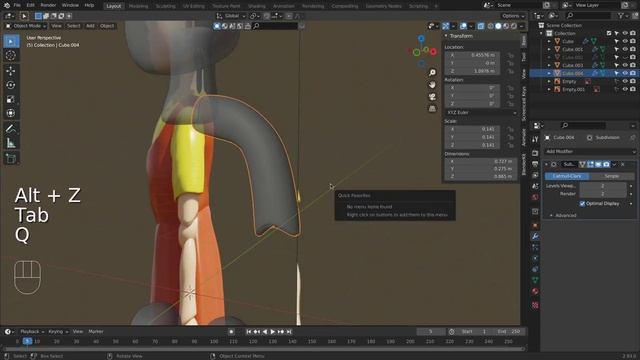Select the Rotate tool
640x360 pixels.
tap(11, 85)
